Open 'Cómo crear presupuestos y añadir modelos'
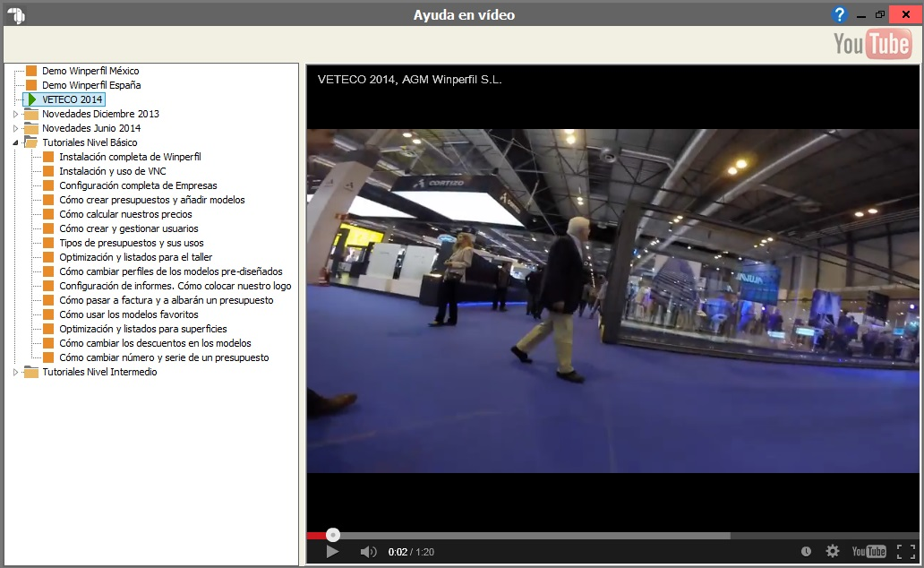The height and width of the screenshot is (568, 924). (x=152, y=200)
